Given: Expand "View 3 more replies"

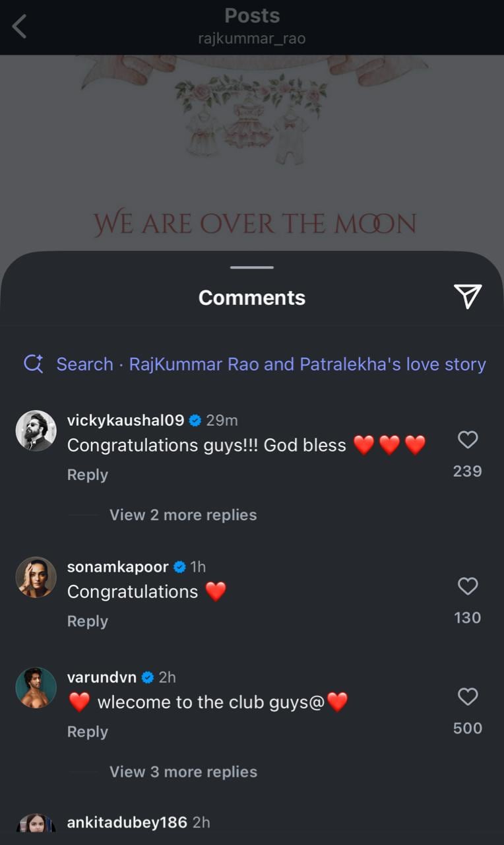Looking at the screenshot, I should 183,772.
